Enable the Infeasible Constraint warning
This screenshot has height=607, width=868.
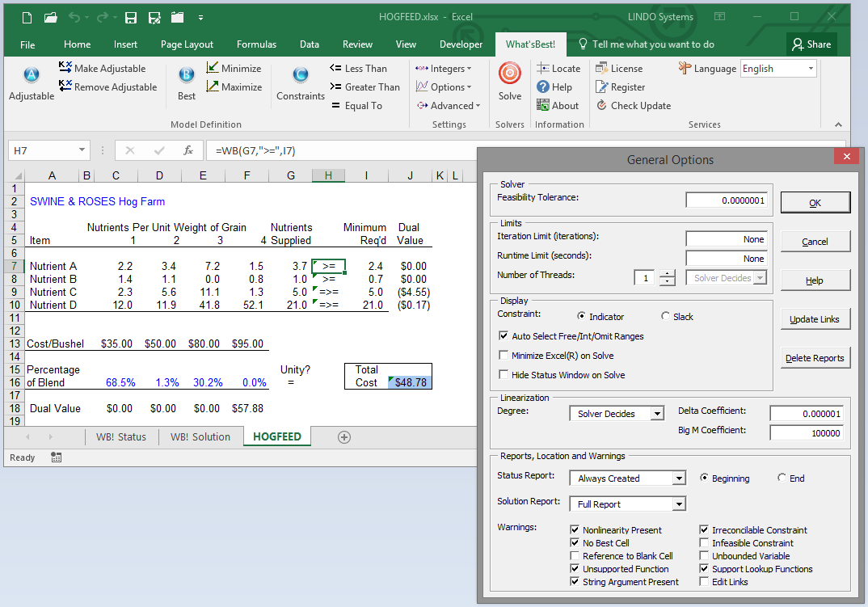(x=703, y=542)
